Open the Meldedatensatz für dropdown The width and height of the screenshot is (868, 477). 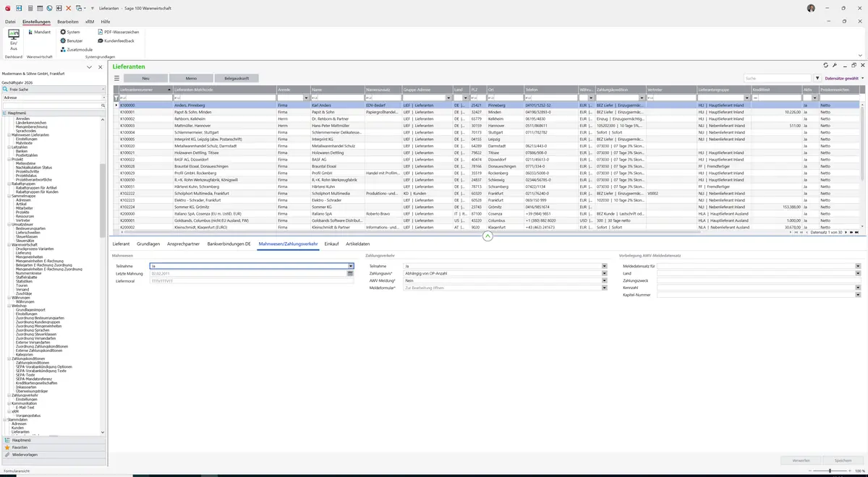click(x=858, y=266)
